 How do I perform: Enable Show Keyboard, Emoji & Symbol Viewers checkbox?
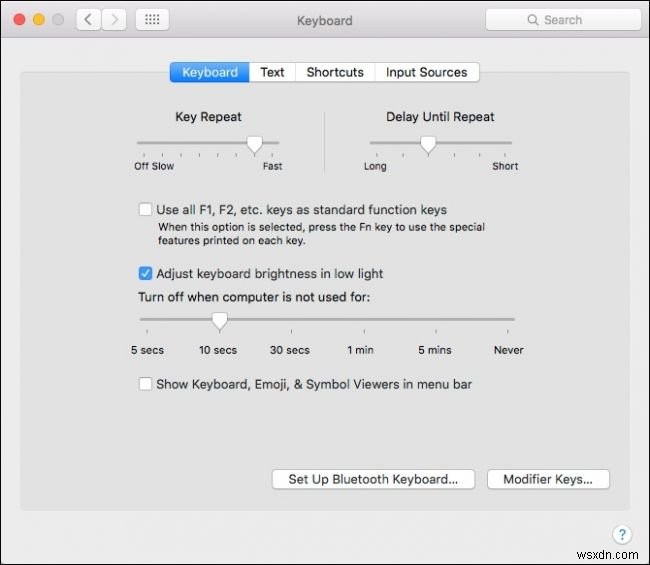pos(145,384)
